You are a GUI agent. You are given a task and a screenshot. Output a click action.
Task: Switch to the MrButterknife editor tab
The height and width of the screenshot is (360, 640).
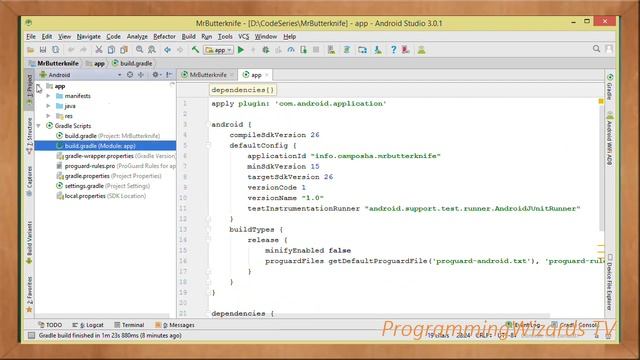coord(208,75)
